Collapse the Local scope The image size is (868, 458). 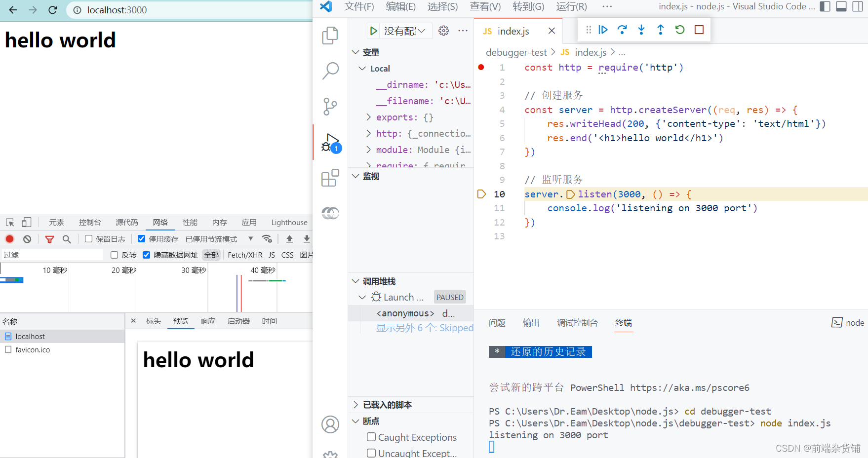pos(362,69)
